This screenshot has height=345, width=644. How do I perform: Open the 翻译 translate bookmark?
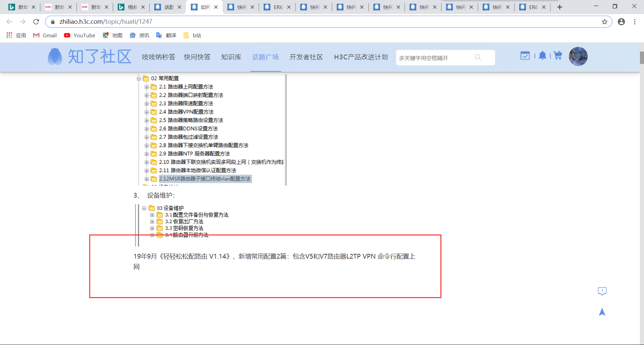tap(166, 35)
